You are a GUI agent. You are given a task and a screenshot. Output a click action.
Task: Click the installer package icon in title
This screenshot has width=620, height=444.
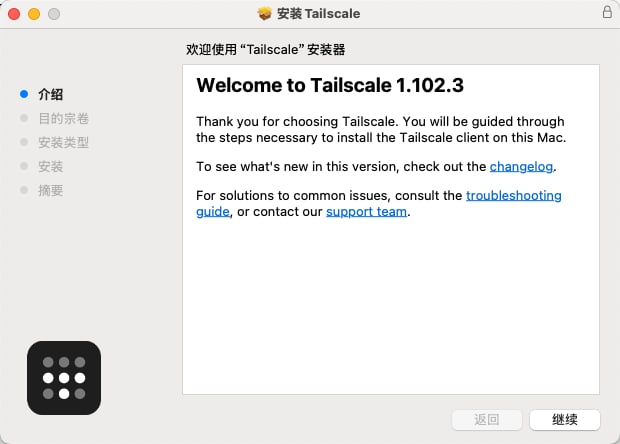265,13
